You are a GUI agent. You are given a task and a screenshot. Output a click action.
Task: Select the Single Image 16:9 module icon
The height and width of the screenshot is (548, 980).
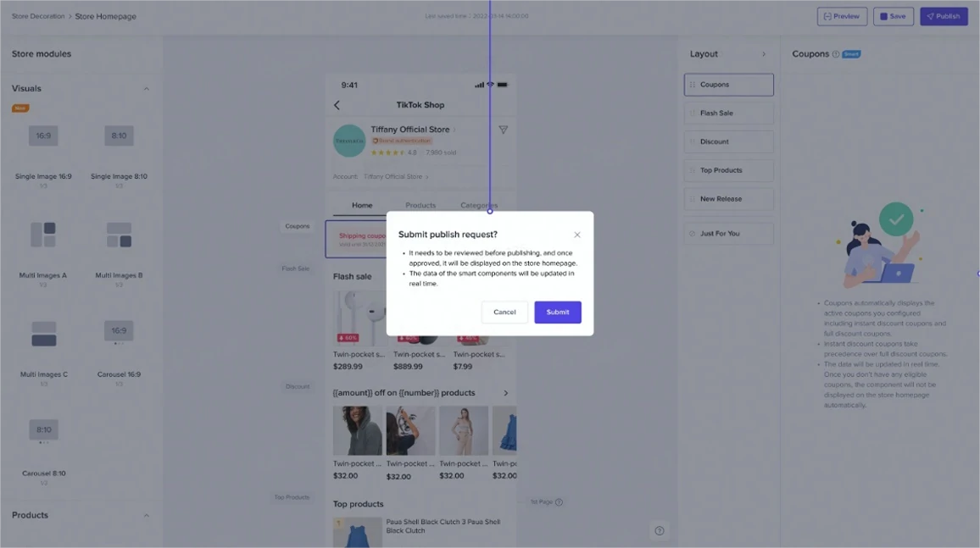[x=43, y=136]
